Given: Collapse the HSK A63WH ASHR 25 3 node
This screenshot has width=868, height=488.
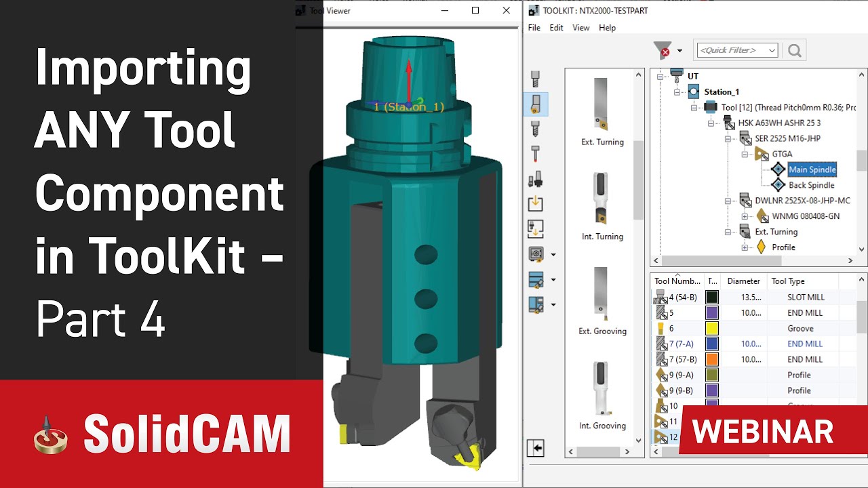Looking at the screenshot, I should point(711,123).
